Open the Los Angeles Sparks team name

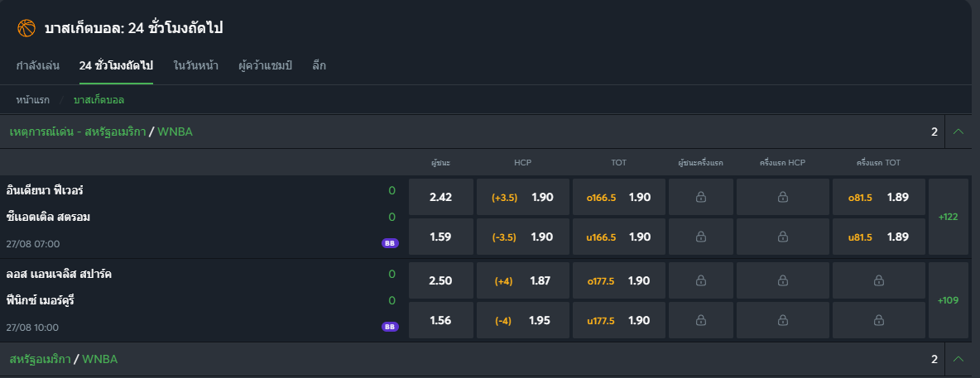point(59,274)
